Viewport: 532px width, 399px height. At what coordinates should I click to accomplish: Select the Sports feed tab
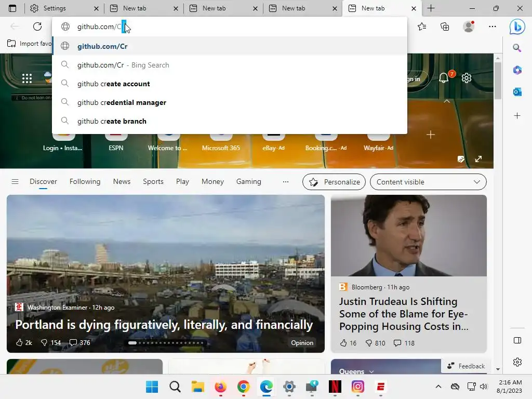153,182
